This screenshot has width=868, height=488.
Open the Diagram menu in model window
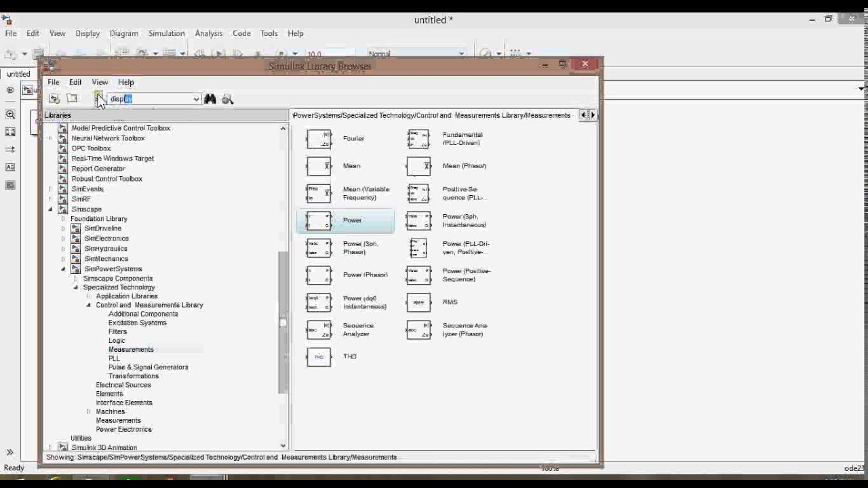124,33
